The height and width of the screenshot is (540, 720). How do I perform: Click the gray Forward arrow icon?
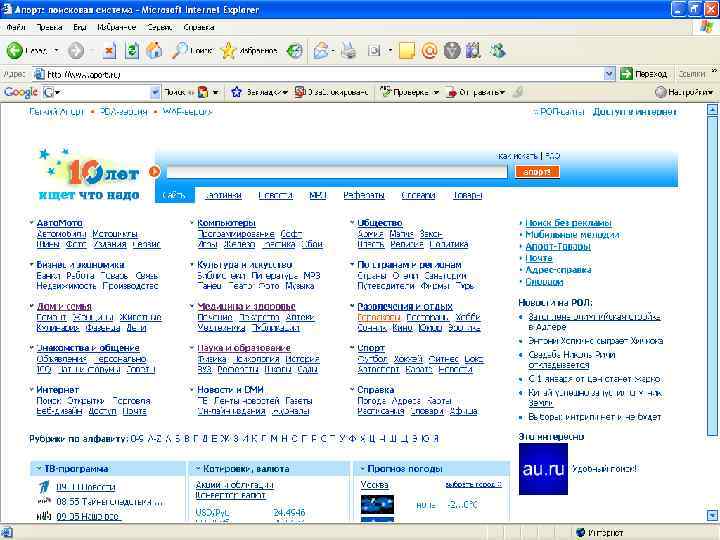[x=76, y=51]
